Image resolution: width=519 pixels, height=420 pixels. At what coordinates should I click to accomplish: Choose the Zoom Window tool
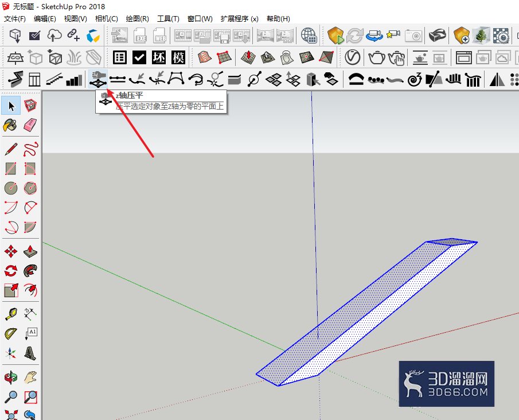click(x=30, y=396)
